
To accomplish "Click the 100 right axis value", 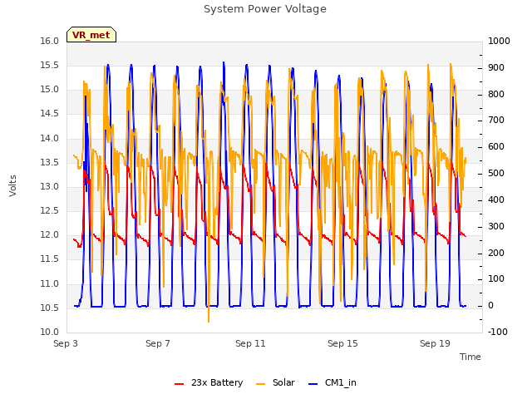I will (496, 279).
